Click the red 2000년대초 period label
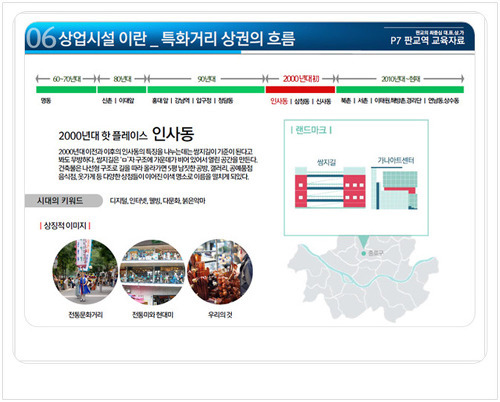 pos(301,79)
